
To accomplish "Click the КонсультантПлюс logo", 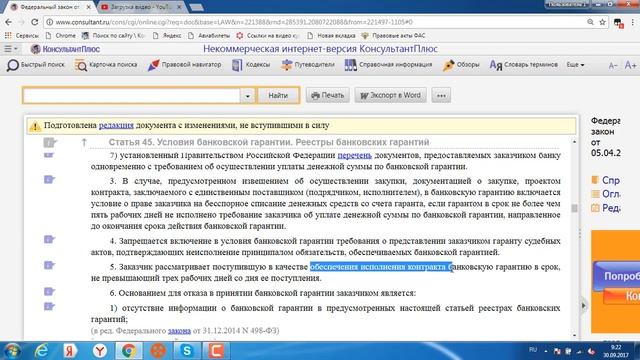I will tap(65, 49).
